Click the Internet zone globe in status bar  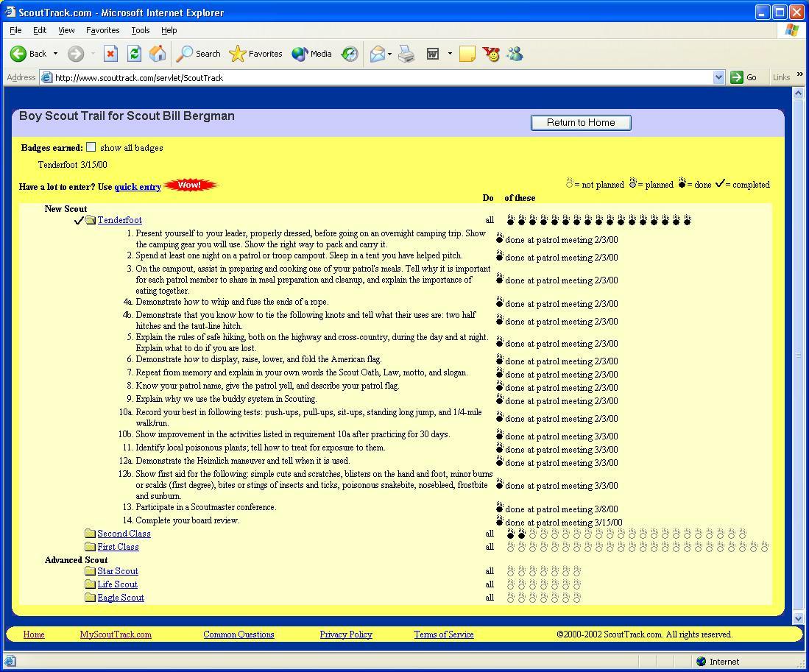click(701, 662)
